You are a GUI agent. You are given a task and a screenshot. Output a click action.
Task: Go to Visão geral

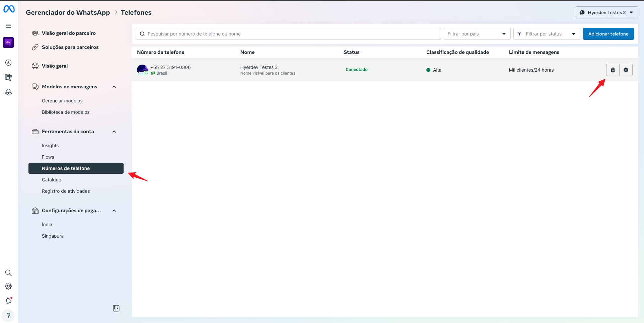pyautogui.click(x=55, y=66)
